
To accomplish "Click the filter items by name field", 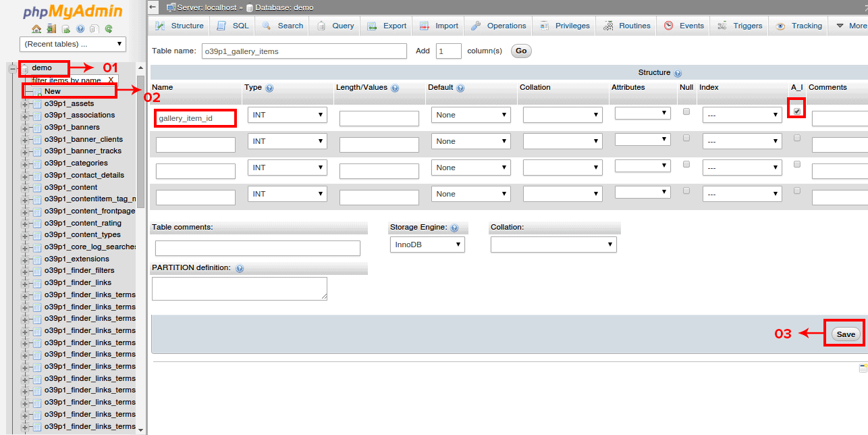I will (75, 80).
